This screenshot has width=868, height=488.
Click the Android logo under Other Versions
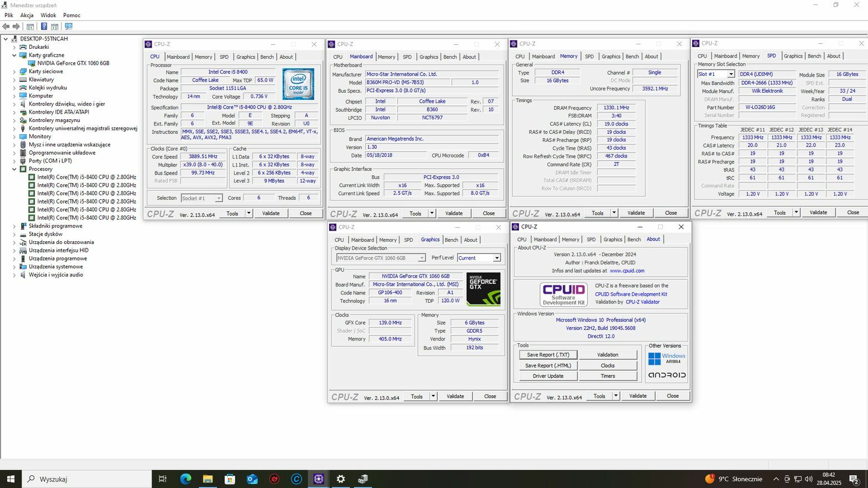click(667, 375)
